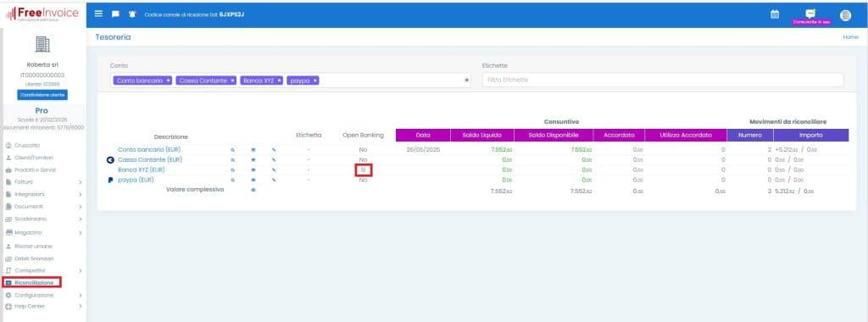868x322 pixels.
Task: Remove the Conto bancario filter tag
Action: click(x=169, y=80)
